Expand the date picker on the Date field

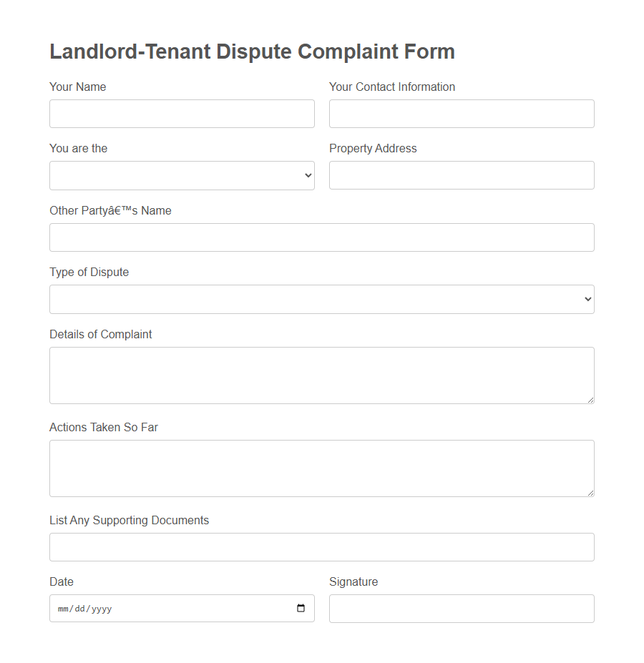click(300, 608)
